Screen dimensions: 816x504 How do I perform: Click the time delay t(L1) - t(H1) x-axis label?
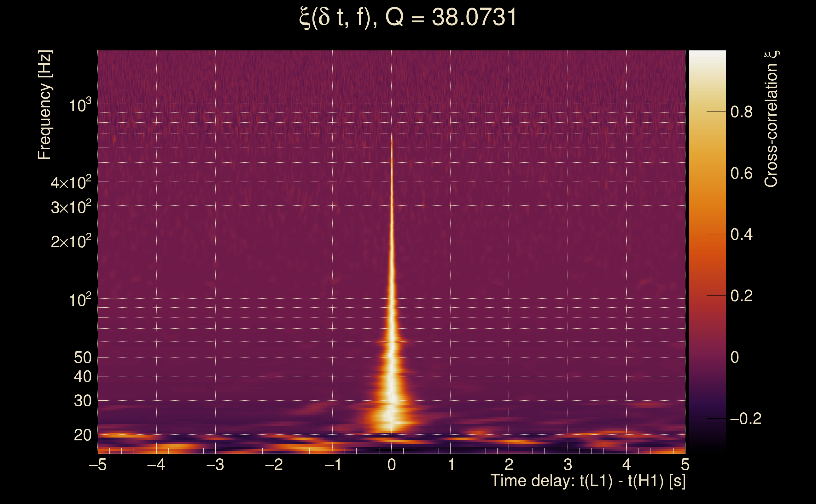588,481
